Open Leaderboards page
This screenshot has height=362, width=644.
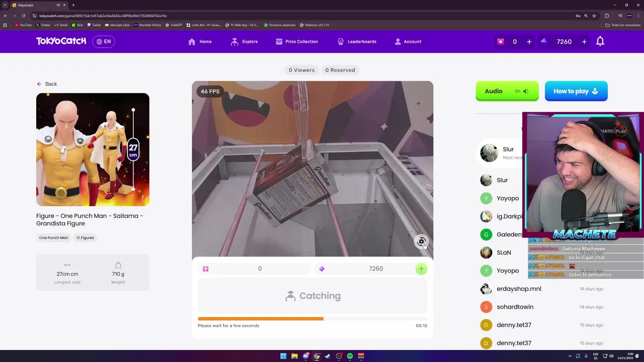coord(357,42)
